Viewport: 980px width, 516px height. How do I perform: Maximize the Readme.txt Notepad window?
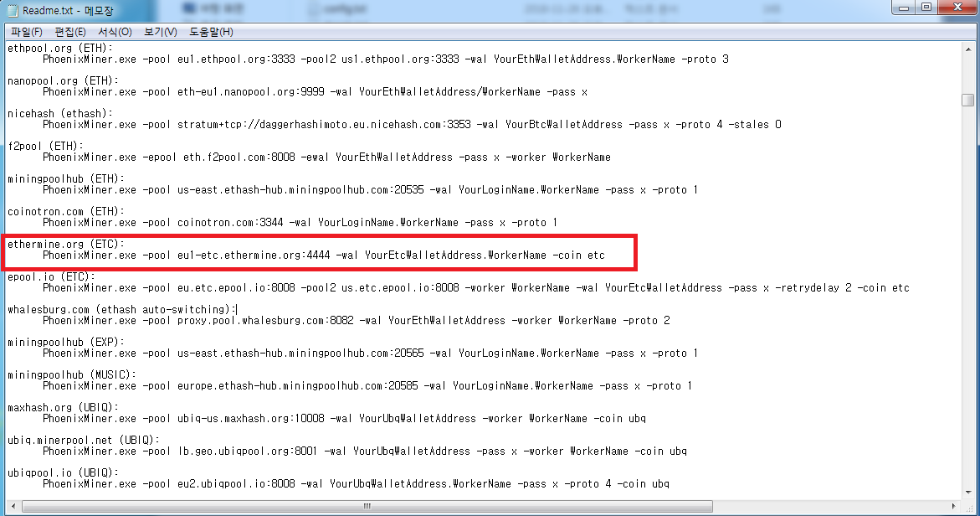926,8
